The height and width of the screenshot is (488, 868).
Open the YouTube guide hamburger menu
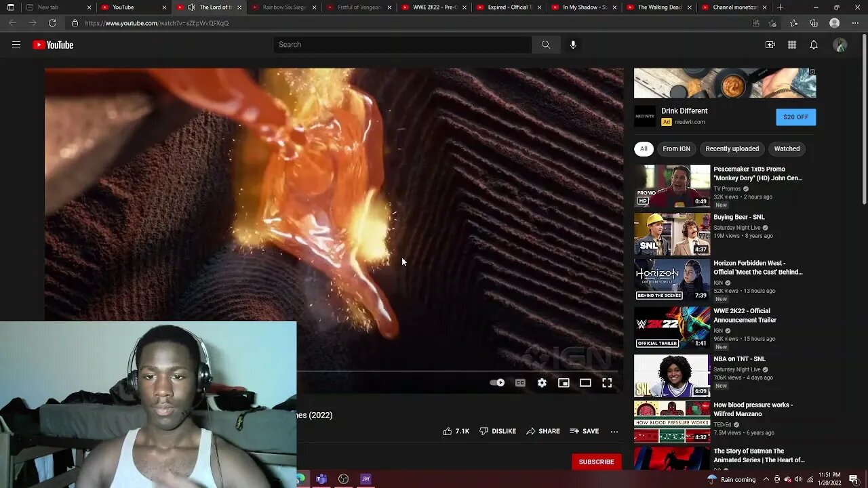coord(16,45)
